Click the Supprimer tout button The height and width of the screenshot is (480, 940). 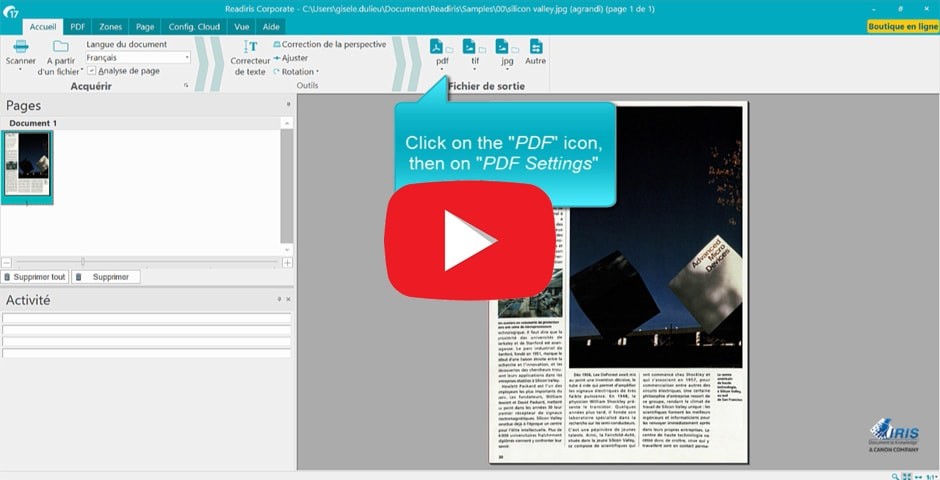click(x=35, y=277)
